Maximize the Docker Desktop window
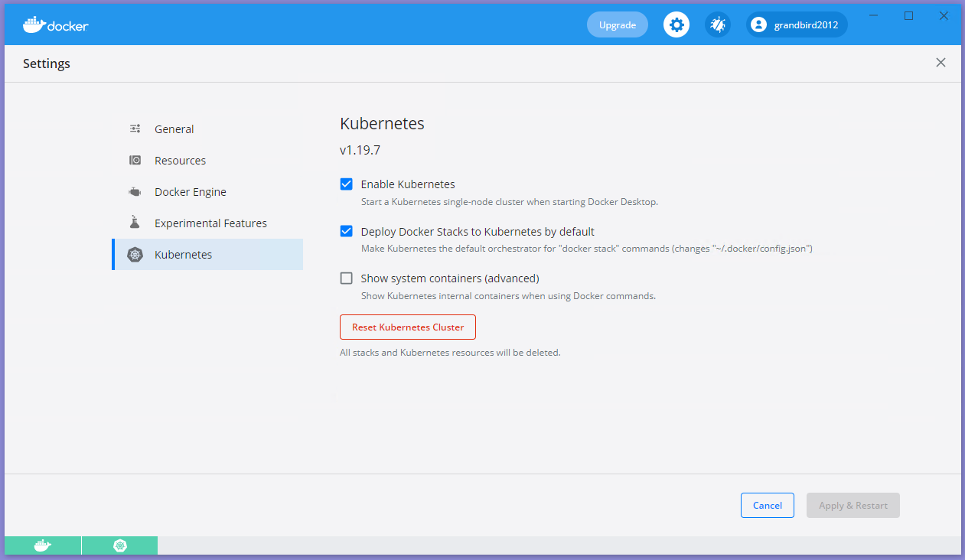965x560 pixels. 909,15
